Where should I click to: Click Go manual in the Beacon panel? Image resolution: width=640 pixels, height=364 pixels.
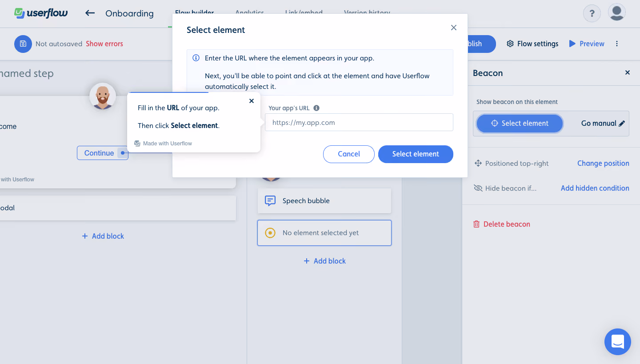(x=603, y=124)
